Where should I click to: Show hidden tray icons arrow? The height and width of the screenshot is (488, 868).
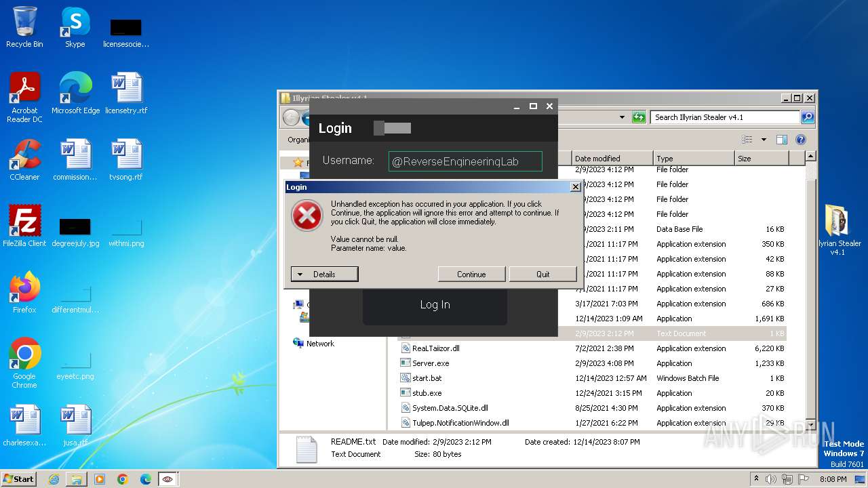[x=757, y=479]
